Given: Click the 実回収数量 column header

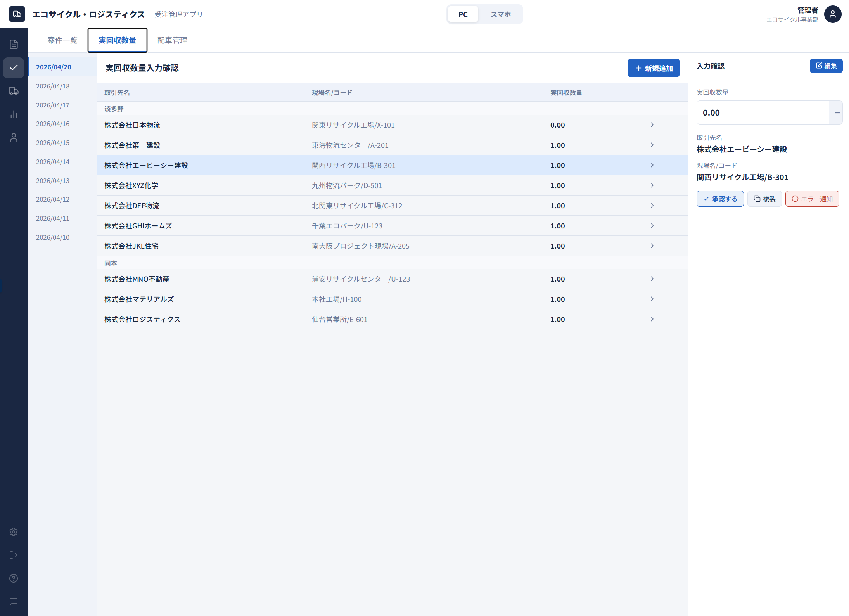Looking at the screenshot, I should pyautogui.click(x=566, y=93).
